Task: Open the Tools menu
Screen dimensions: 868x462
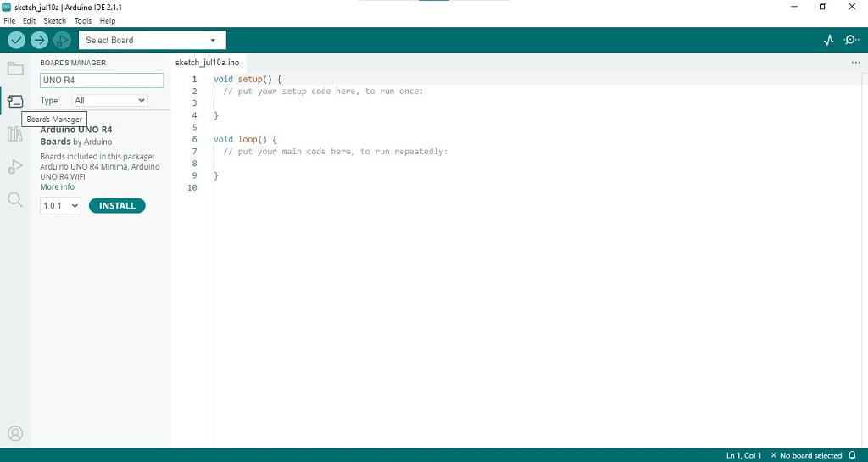Action: 83,20
